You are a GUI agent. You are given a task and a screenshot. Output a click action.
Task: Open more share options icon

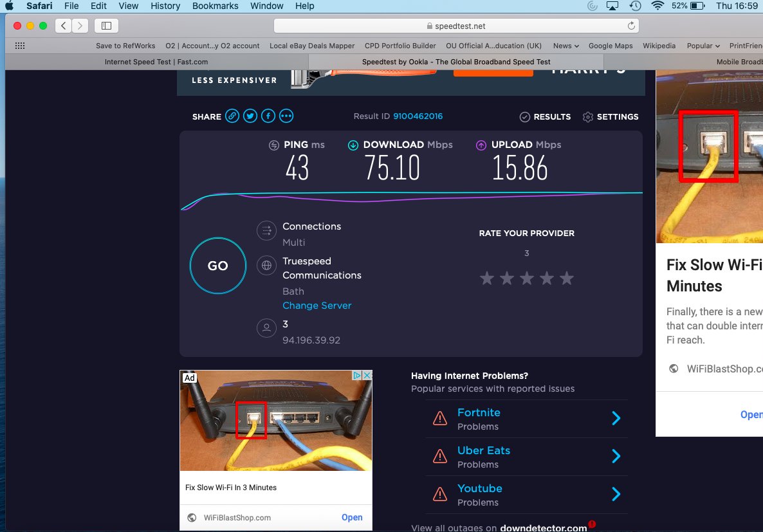click(x=286, y=116)
